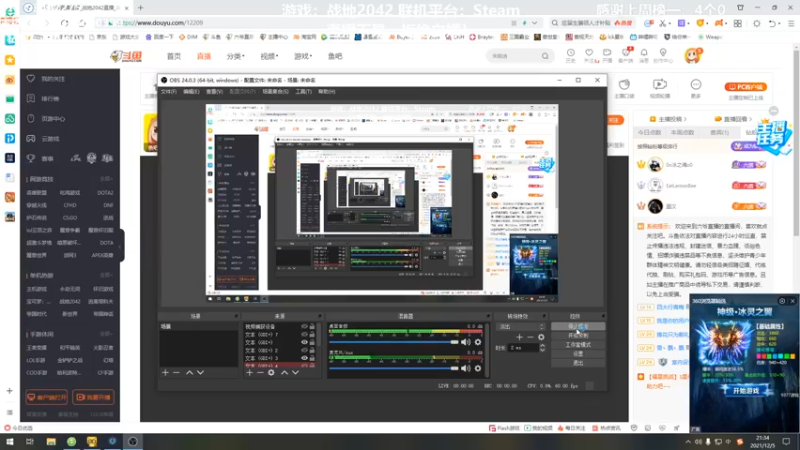
Task: Open 查看(V) menu in OBS
Action: click(x=214, y=92)
